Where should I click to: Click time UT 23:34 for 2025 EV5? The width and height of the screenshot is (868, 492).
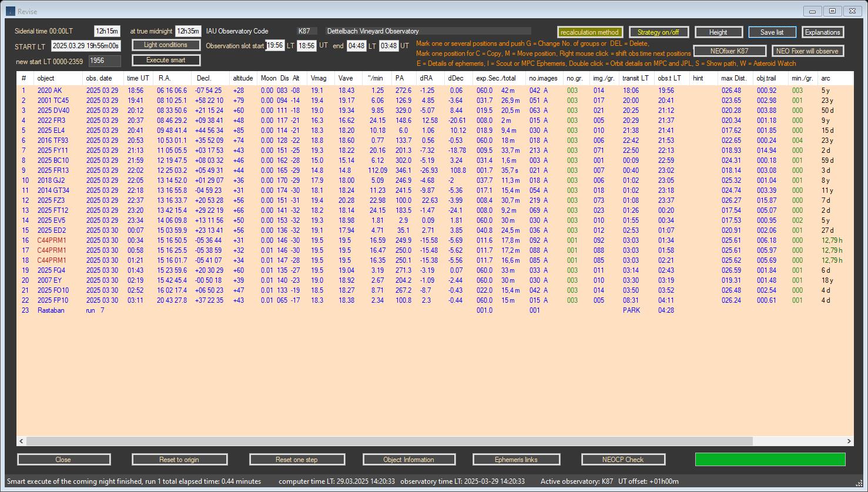point(135,220)
